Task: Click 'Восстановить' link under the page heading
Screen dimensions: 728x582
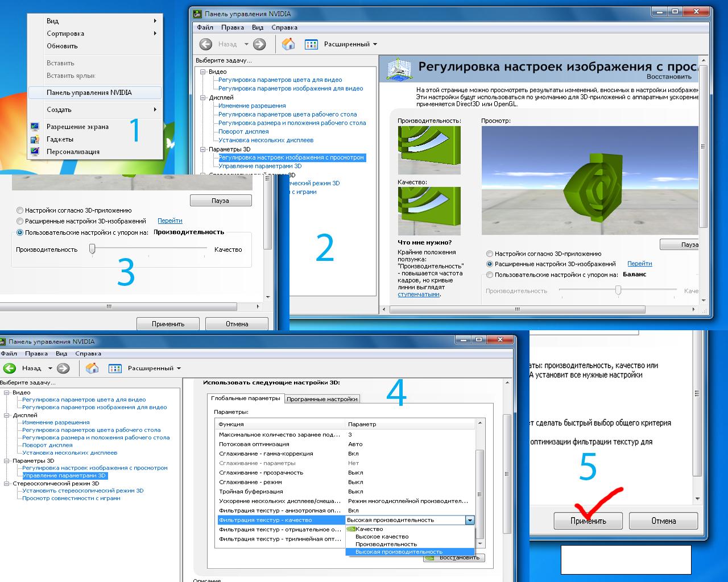Action: 669,77
